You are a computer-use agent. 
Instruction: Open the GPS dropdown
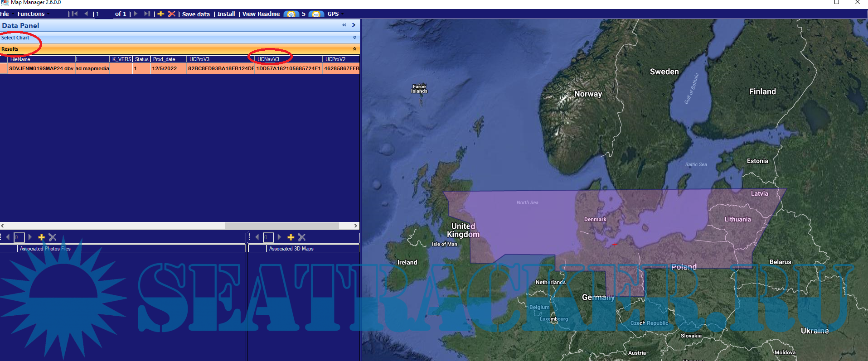tap(334, 14)
